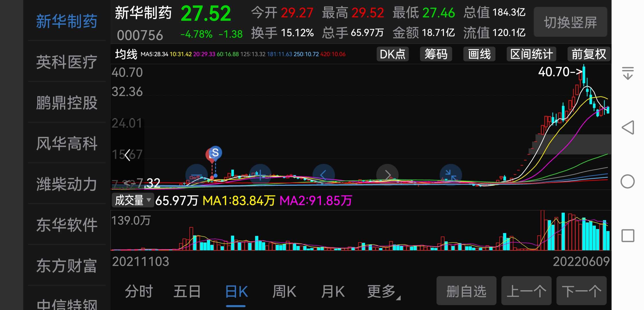The image size is (644, 310).
Task: Go to next stock with 下一个
Action: pyautogui.click(x=581, y=291)
